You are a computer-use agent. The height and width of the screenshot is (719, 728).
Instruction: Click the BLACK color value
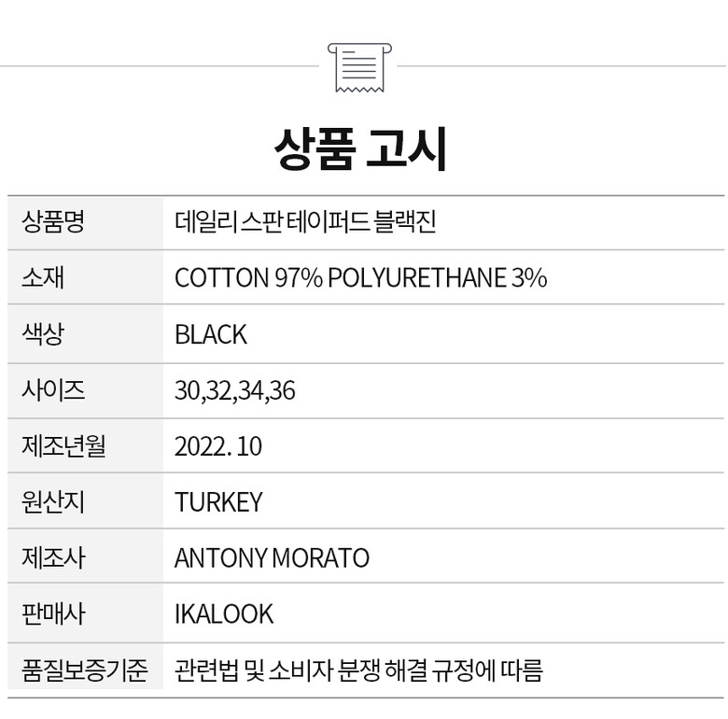[x=211, y=334]
